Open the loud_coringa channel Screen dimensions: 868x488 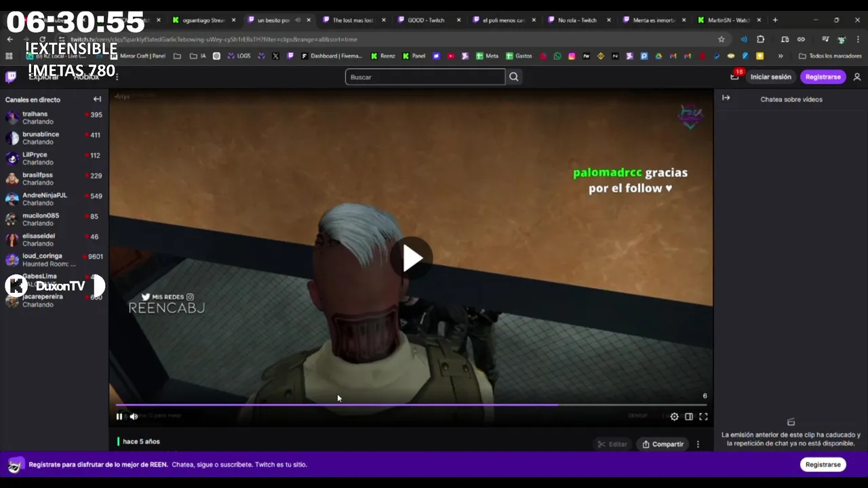[54, 260]
